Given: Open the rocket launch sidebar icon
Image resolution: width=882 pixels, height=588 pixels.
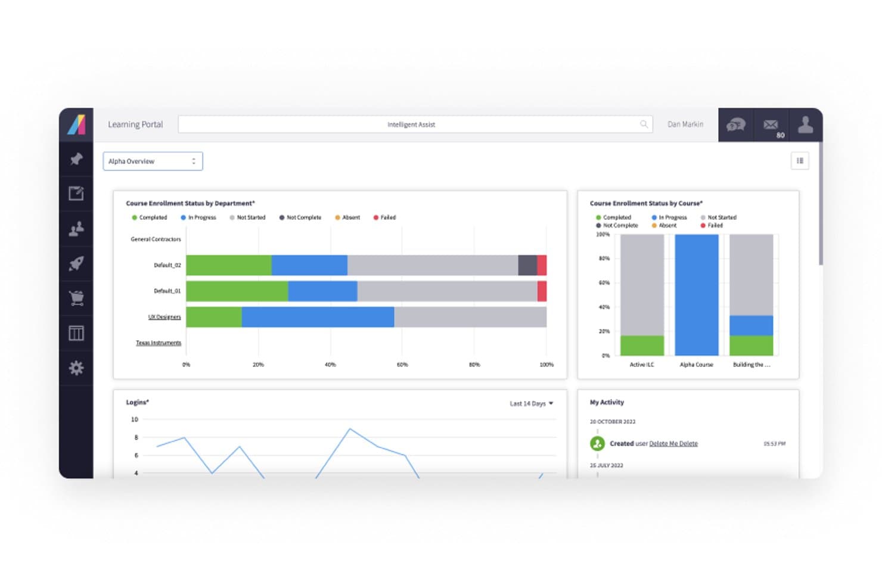Looking at the screenshot, I should click(76, 263).
